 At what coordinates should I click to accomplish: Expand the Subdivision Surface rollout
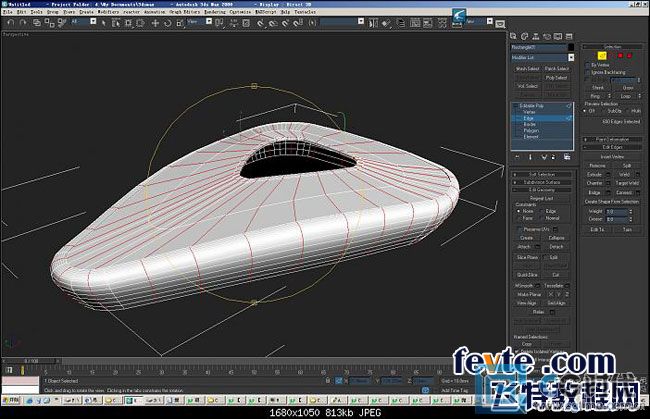pyautogui.click(x=542, y=182)
